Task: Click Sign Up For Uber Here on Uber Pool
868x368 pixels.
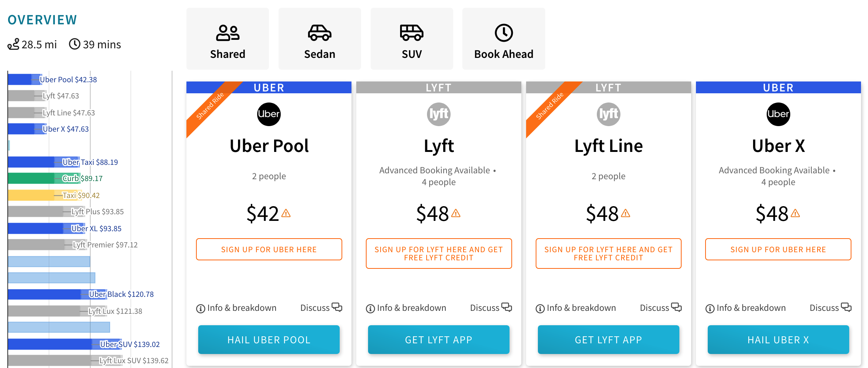Action: click(269, 250)
